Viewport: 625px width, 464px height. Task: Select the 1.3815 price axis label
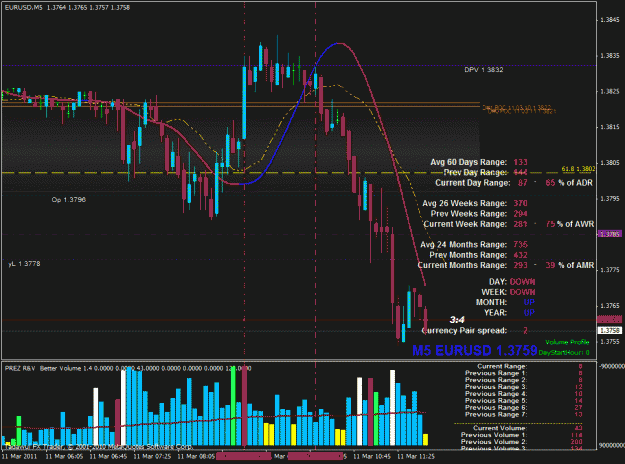coord(610,127)
